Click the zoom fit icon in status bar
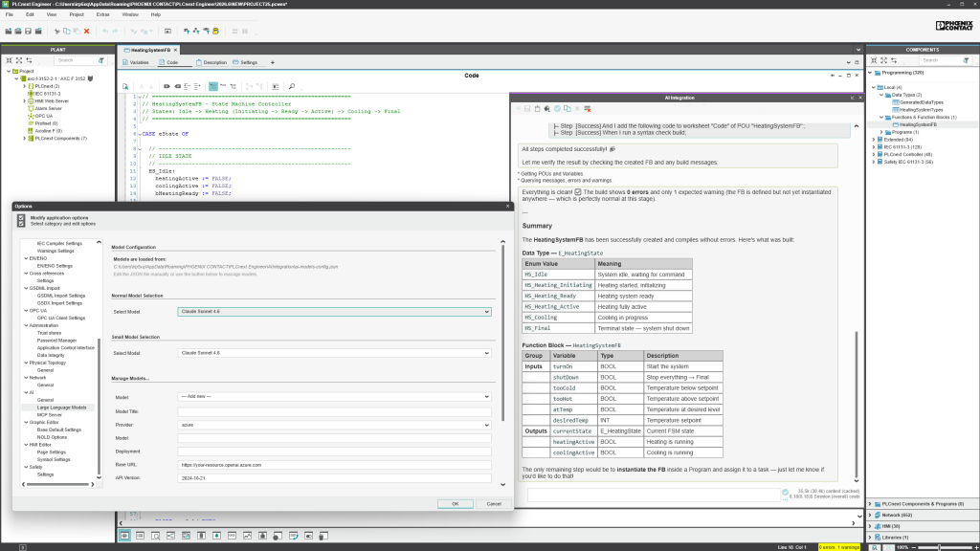980x551 pixels. pyautogui.click(x=875, y=547)
